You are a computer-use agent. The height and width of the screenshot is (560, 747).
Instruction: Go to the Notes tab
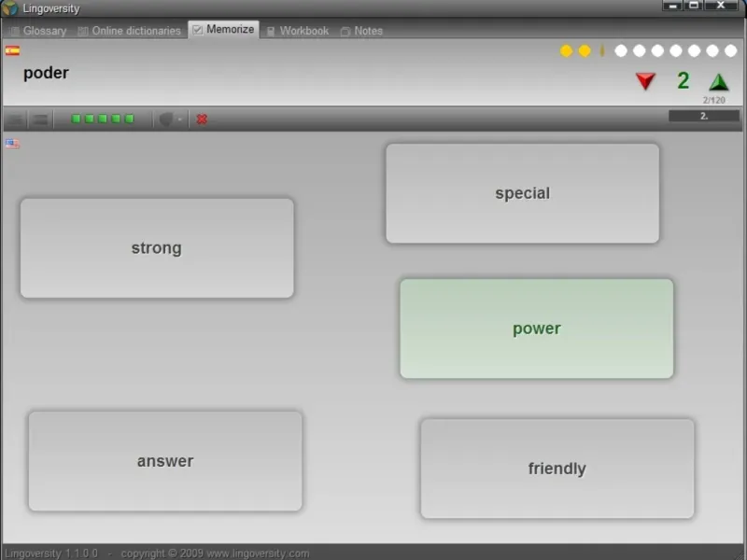[x=361, y=31]
